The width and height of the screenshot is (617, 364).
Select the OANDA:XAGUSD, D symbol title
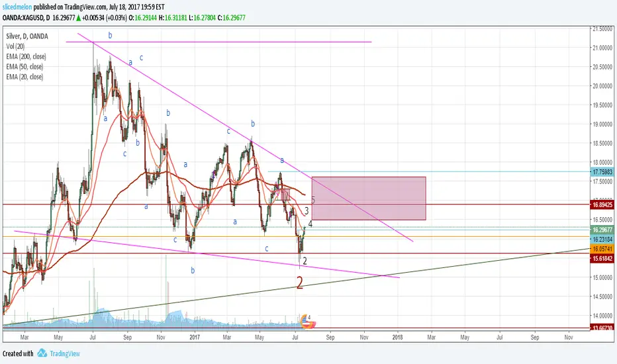click(26, 18)
